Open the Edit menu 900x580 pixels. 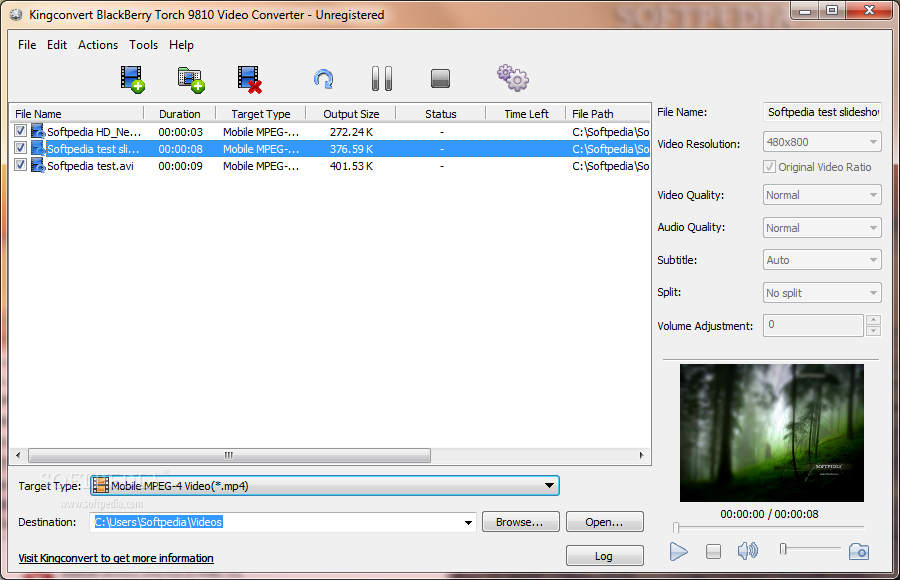pos(57,45)
